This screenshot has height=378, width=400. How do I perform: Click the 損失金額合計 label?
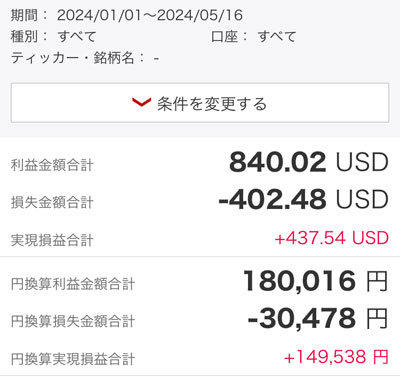tap(52, 202)
